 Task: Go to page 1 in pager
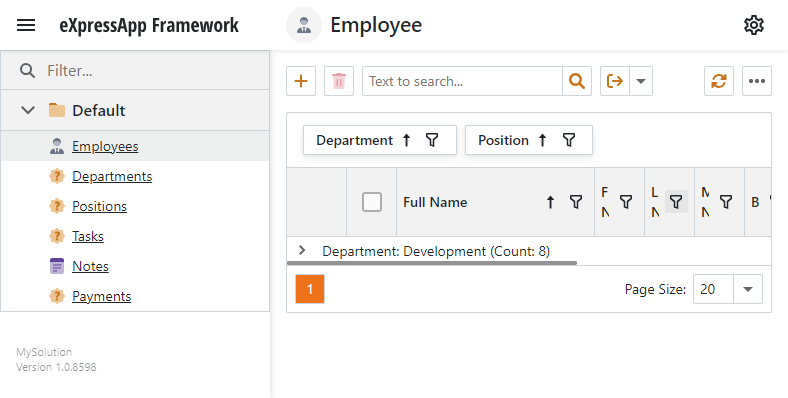click(x=310, y=289)
